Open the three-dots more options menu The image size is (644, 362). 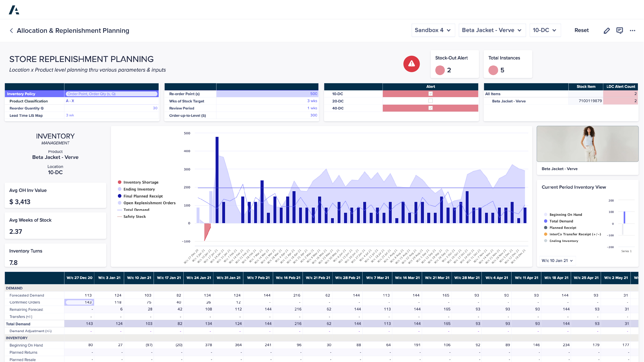click(632, 31)
